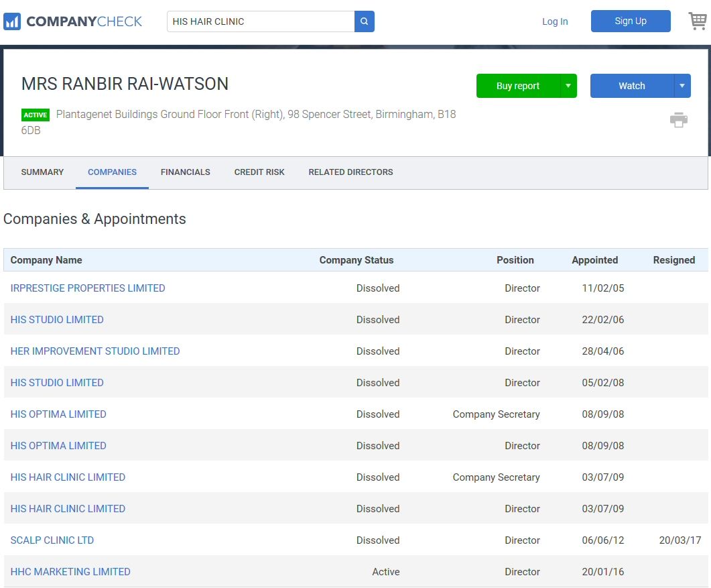Open HIS HAIR CLINIC LIMITED Director row link
Screen dimensions: 711x588
click(68, 509)
